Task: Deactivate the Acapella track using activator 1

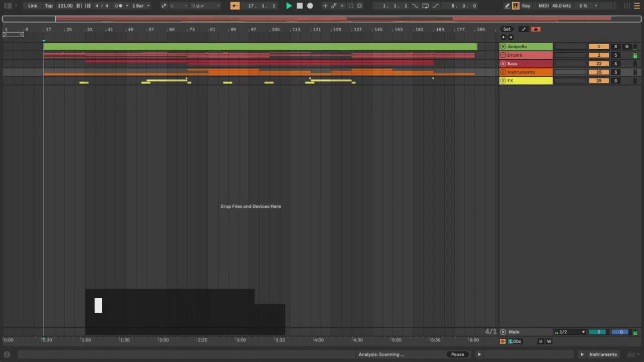Action: 598,47
